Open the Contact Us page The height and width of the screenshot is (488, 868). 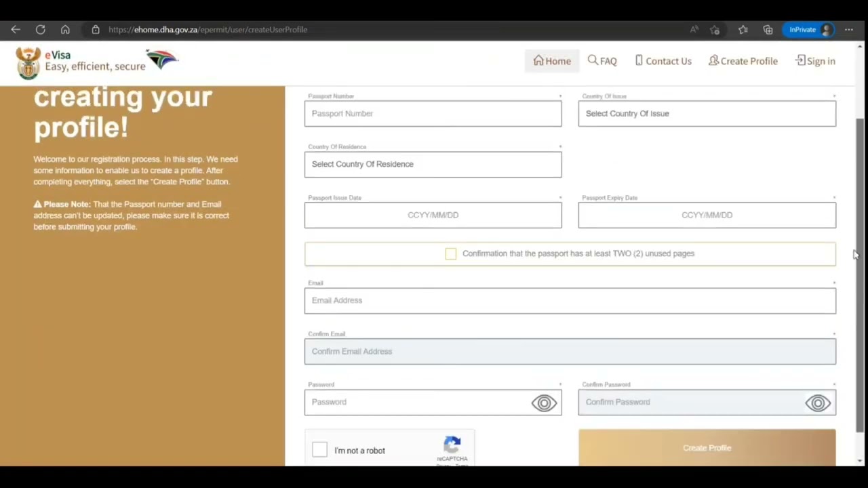pos(663,61)
